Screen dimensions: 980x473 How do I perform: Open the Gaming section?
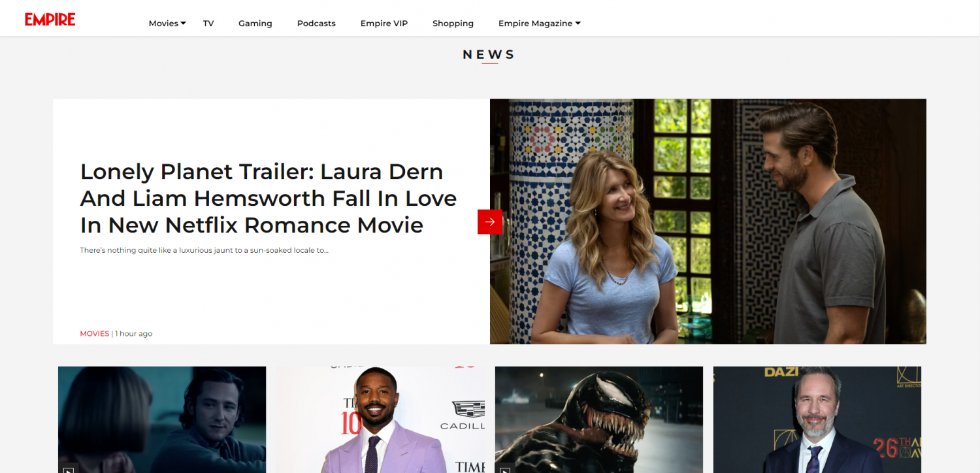click(x=255, y=24)
